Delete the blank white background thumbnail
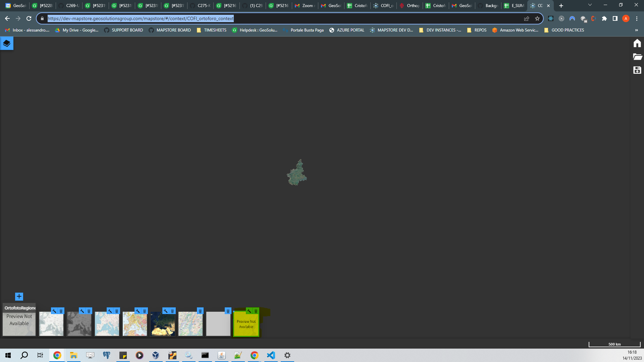This screenshot has height=362, width=644. coord(228,311)
